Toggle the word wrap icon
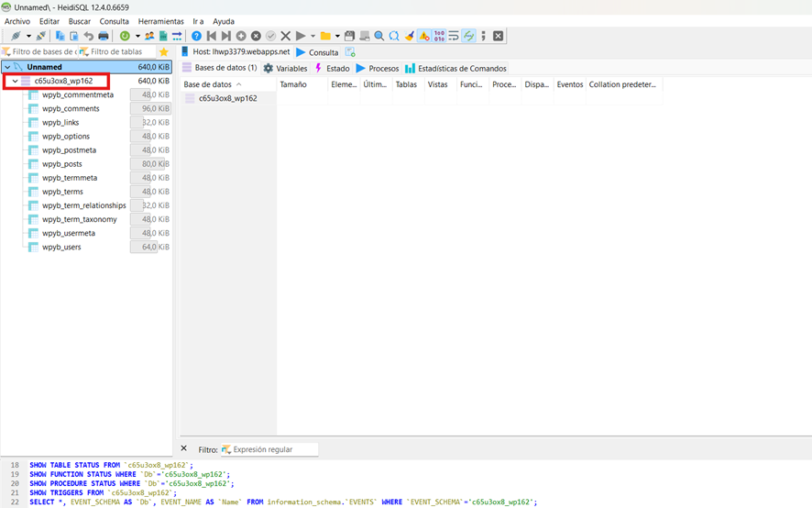812x508 pixels. tap(454, 36)
